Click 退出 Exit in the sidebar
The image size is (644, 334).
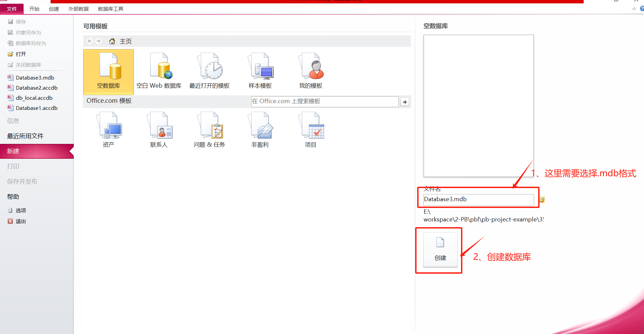point(17,221)
